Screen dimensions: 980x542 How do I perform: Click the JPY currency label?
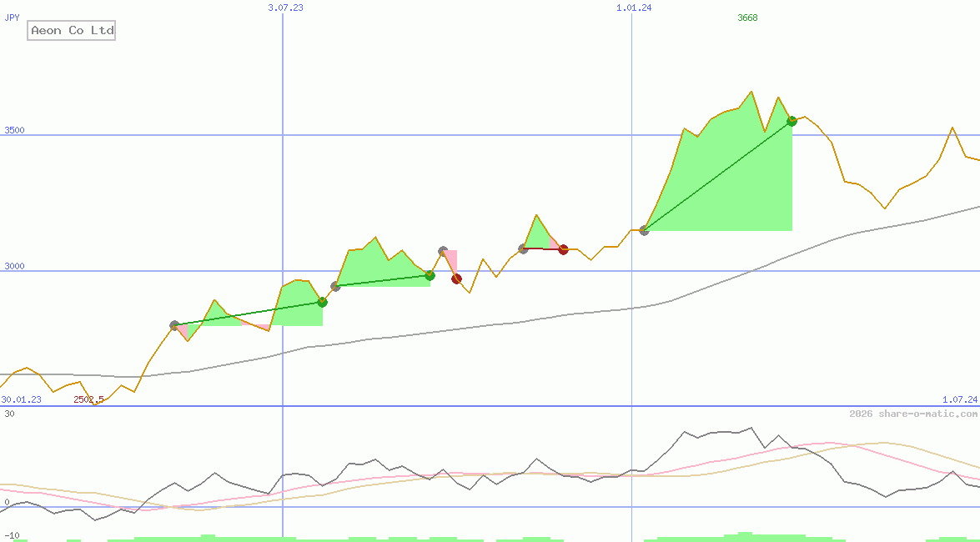click(12, 18)
